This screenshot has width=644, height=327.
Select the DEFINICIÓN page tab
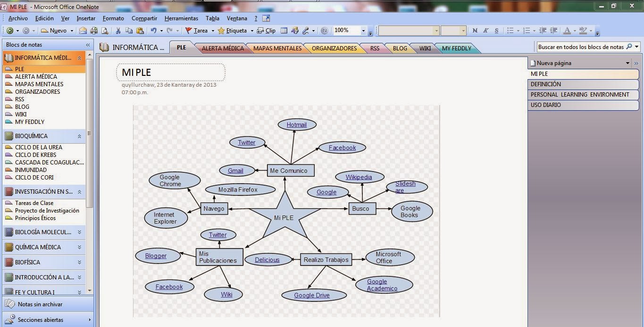click(583, 84)
